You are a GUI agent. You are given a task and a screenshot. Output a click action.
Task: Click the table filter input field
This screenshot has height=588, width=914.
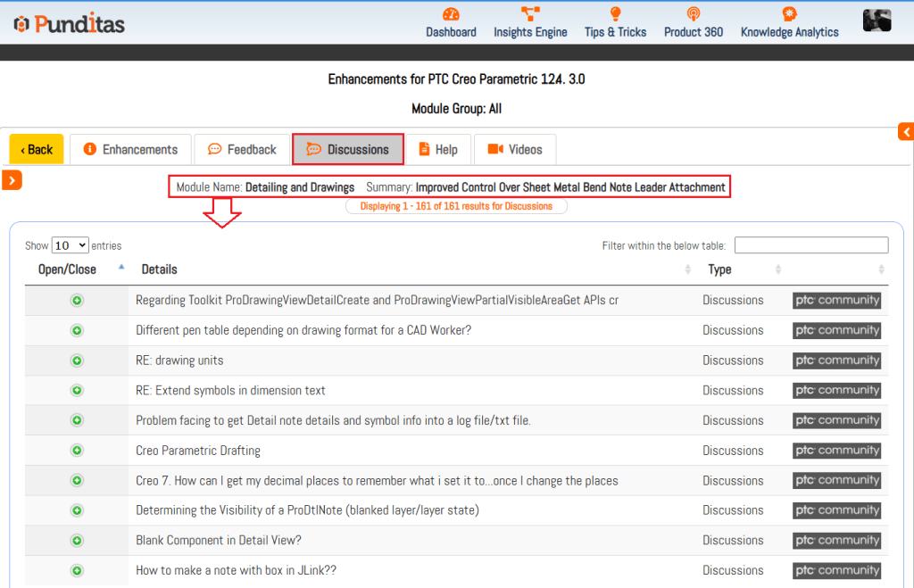[x=810, y=245]
